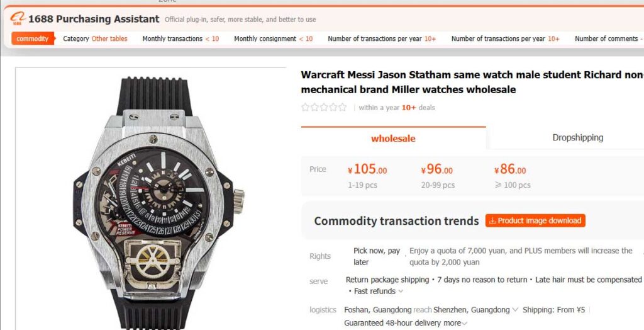Click the Pick now, pay later text
The image size is (644, 330).
[x=377, y=256]
